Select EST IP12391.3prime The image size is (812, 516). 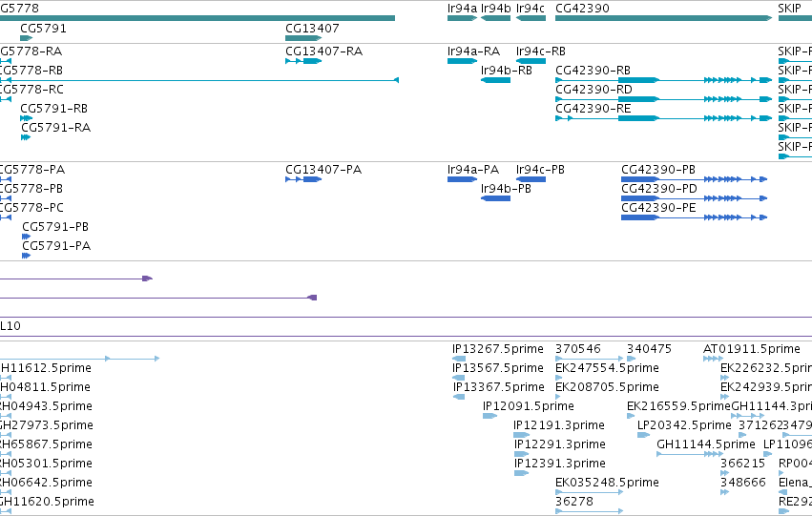560,464
